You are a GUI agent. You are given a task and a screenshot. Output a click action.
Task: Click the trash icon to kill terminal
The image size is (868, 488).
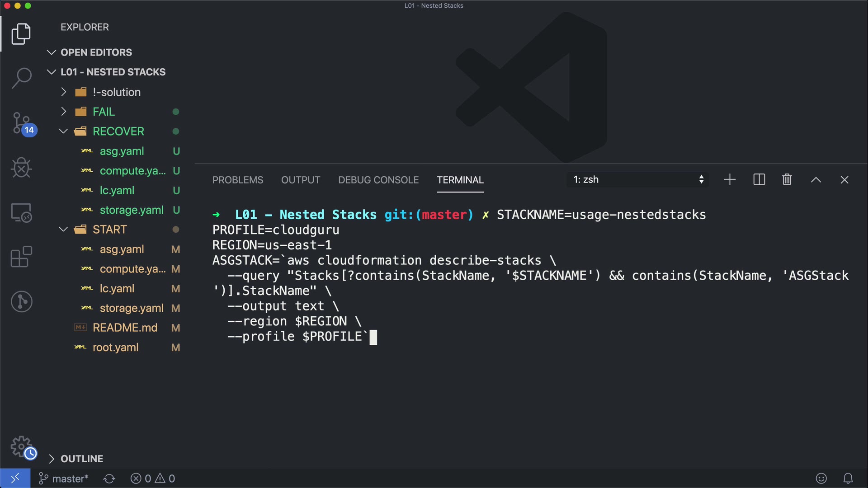[x=787, y=180]
